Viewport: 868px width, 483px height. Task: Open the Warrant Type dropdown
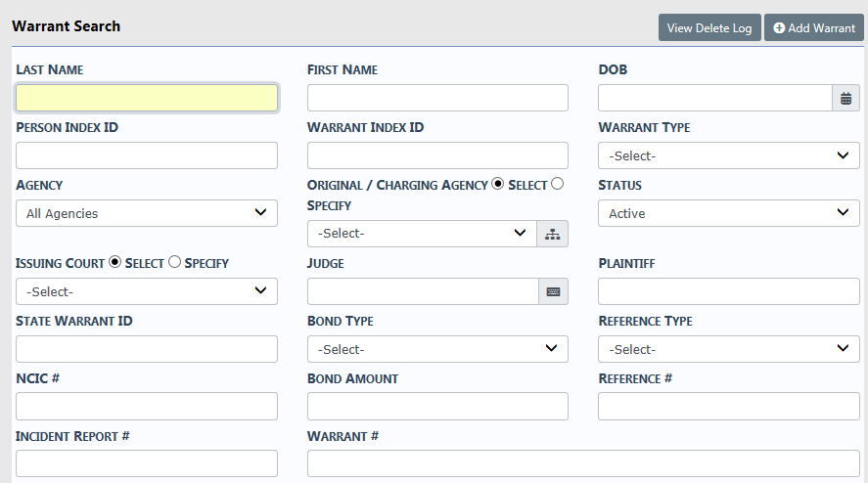point(728,155)
